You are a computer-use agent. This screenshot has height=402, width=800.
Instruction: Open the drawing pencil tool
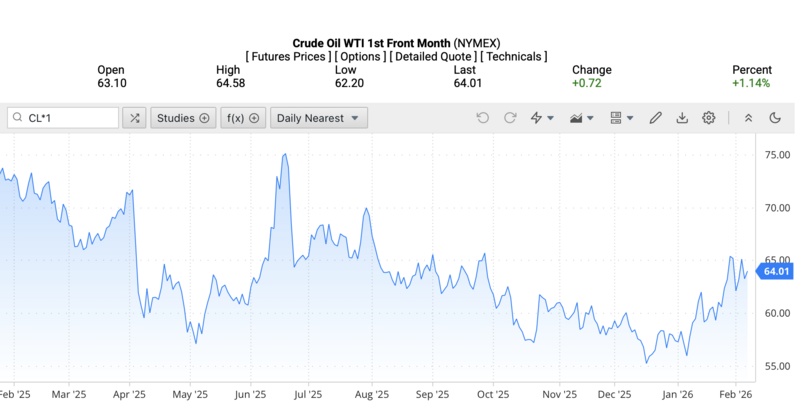tap(655, 118)
